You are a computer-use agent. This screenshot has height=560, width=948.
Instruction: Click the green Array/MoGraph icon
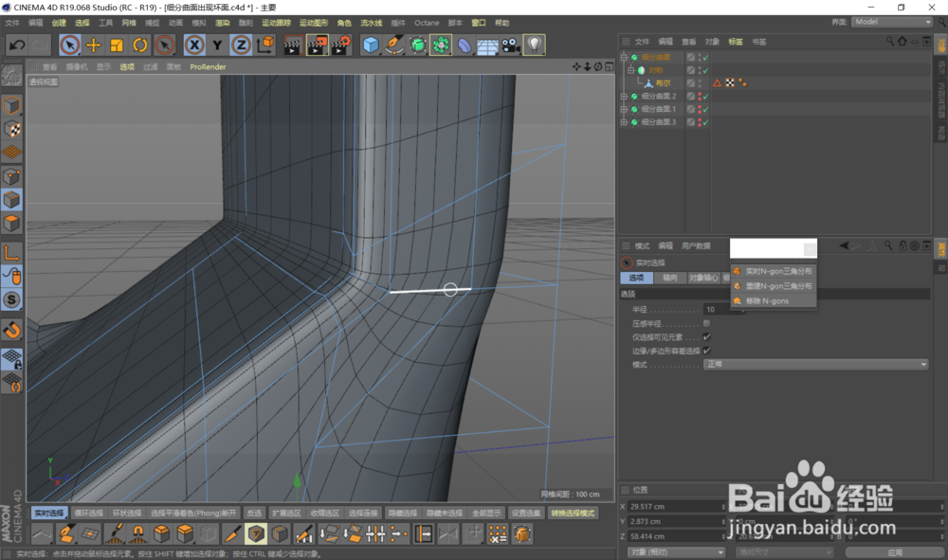click(x=442, y=45)
